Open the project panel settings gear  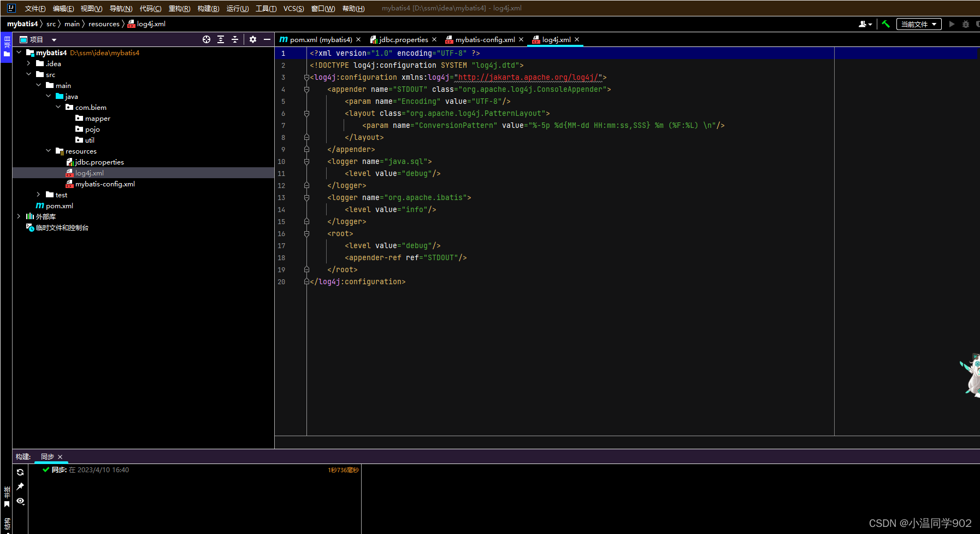(253, 39)
